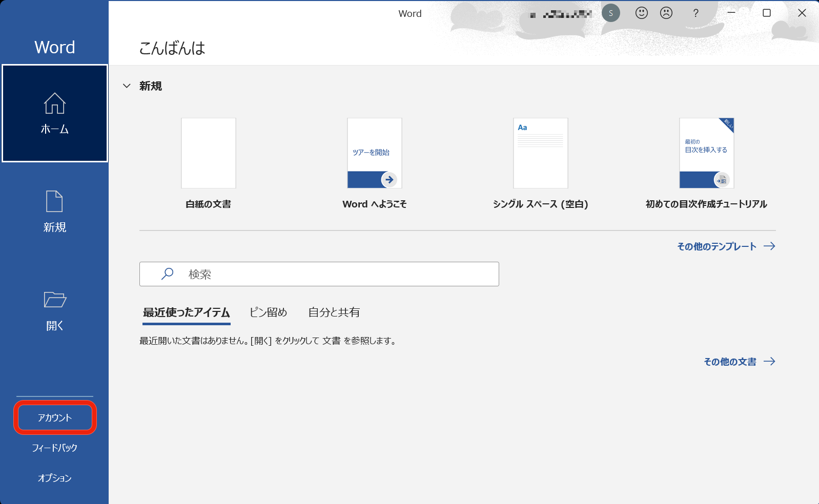This screenshot has height=504, width=819.
Task: Click the frowning face feedback icon
Action: tap(666, 13)
